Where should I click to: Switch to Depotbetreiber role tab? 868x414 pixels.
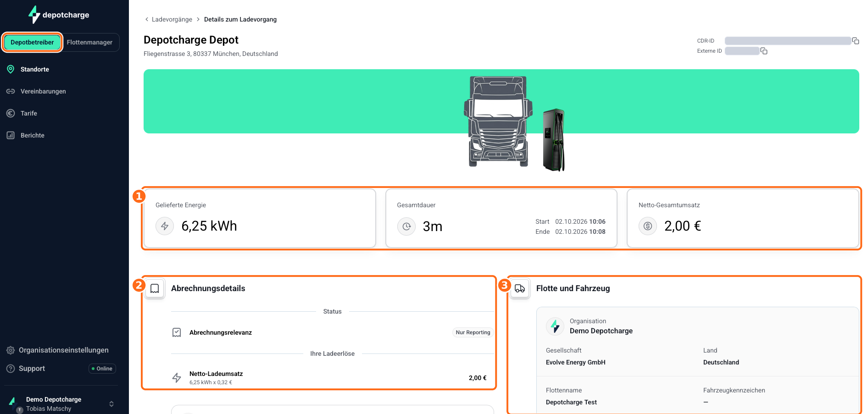(32, 42)
